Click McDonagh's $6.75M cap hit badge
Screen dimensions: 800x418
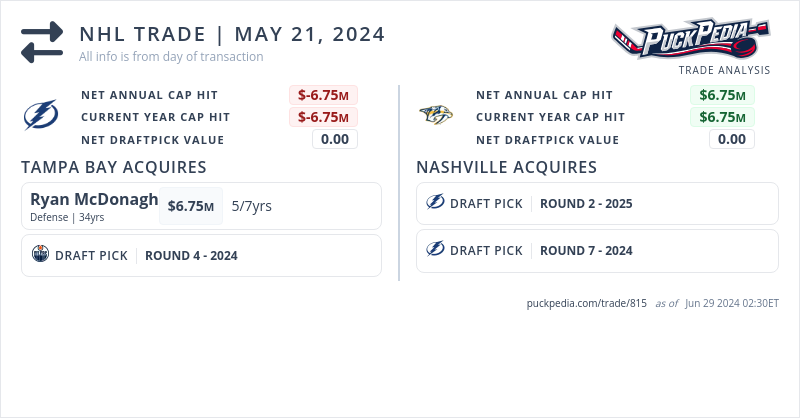point(190,206)
